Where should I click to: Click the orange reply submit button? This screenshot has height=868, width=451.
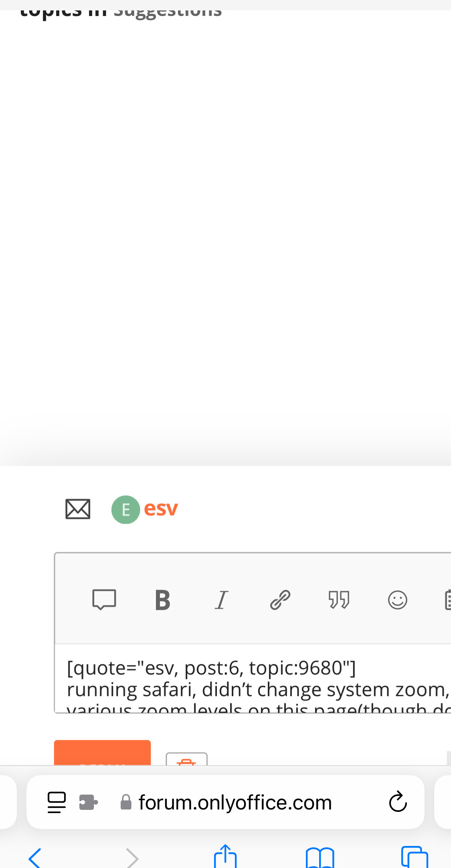[102, 752]
